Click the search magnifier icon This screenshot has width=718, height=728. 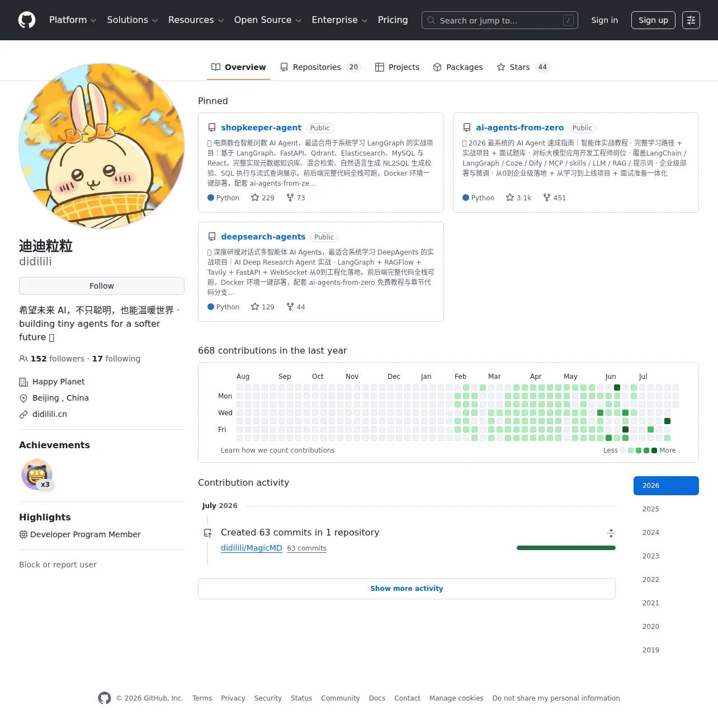[431, 20]
